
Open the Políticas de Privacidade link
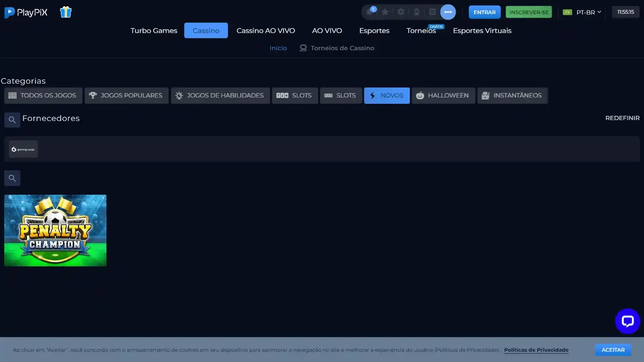point(536,350)
